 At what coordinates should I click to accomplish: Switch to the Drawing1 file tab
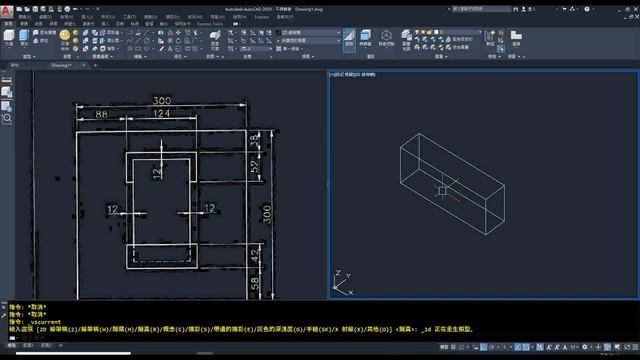pyautogui.click(x=61, y=65)
